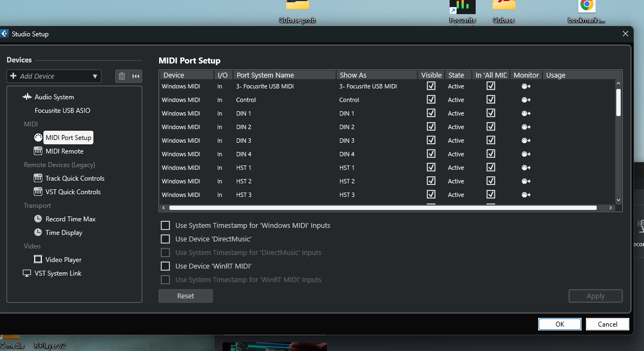Toggle All MIDI Inputs for DIN 2
The height and width of the screenshot is (351, 644).
click(x=491, y=126)
